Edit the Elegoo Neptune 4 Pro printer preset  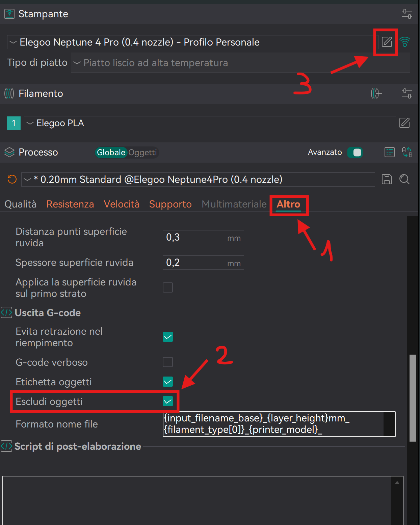(x=387, y=42)
